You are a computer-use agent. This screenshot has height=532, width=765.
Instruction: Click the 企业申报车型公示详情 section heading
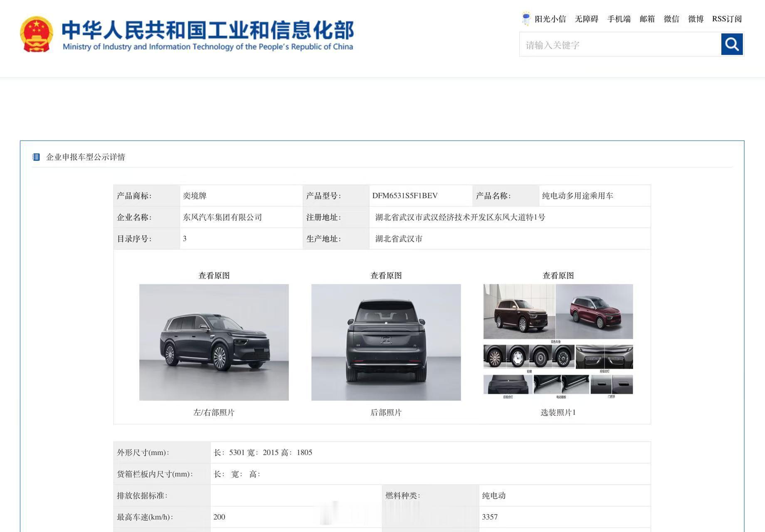[x=85, y=157]
